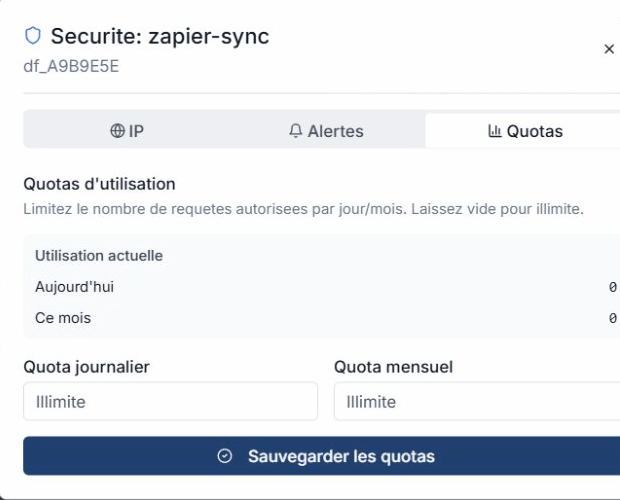The width and height of the screenshot is (620, 500).
Task: Click the checkmark icon in save button
Action: point(225,456)
